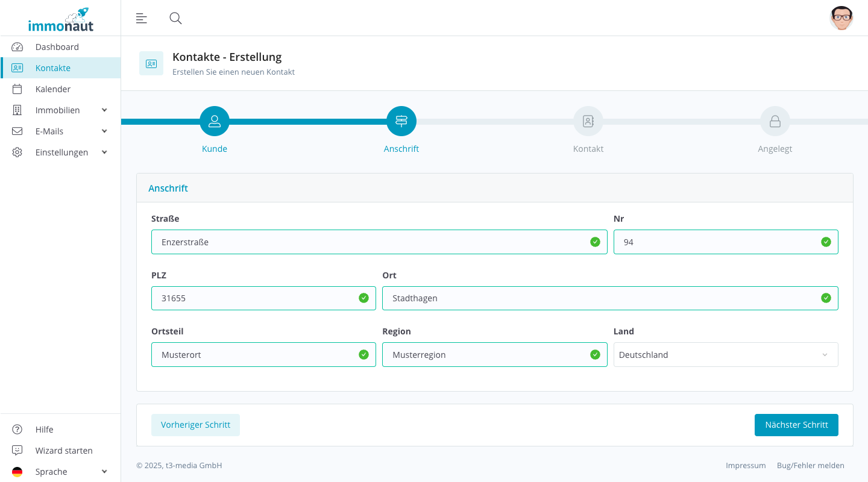Focus the PLZ field containing 31655
This screenshot has height=482, width=868.
click(256, 298)
